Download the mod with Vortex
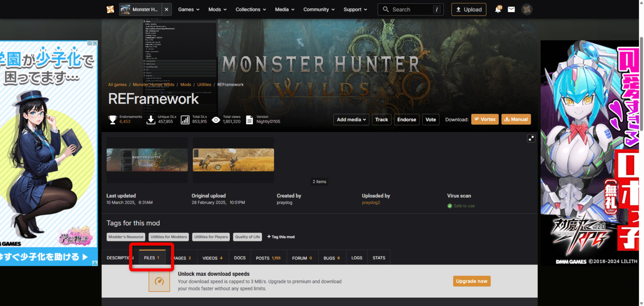Screen dimensions: 644x306 tap(485, 119)
